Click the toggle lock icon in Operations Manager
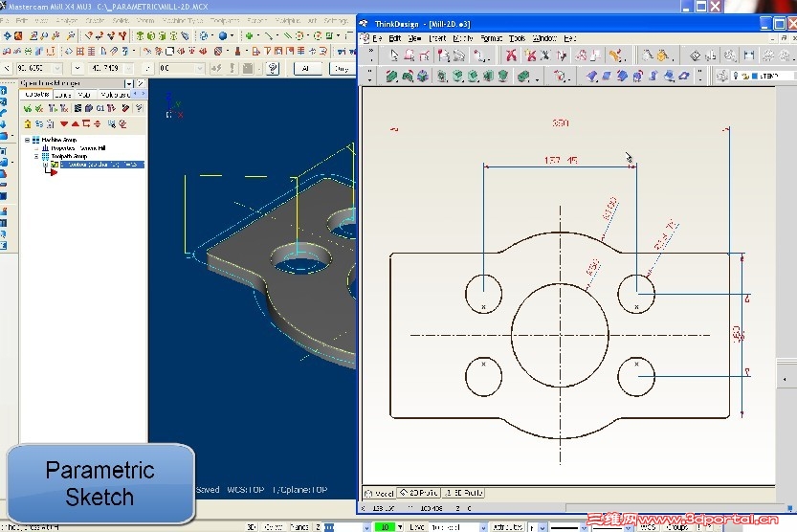 [28, 124]
